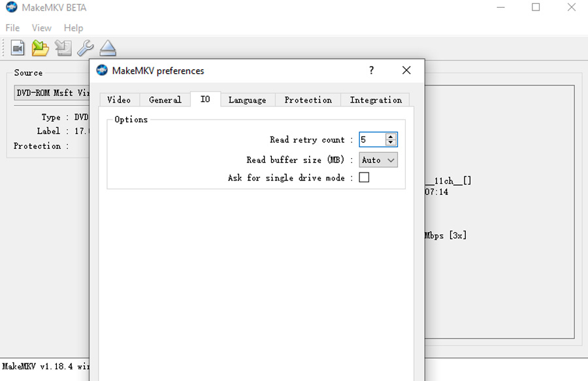588x381 pixels.
Task: Open the File menu
Action: (x=12, y=27)
